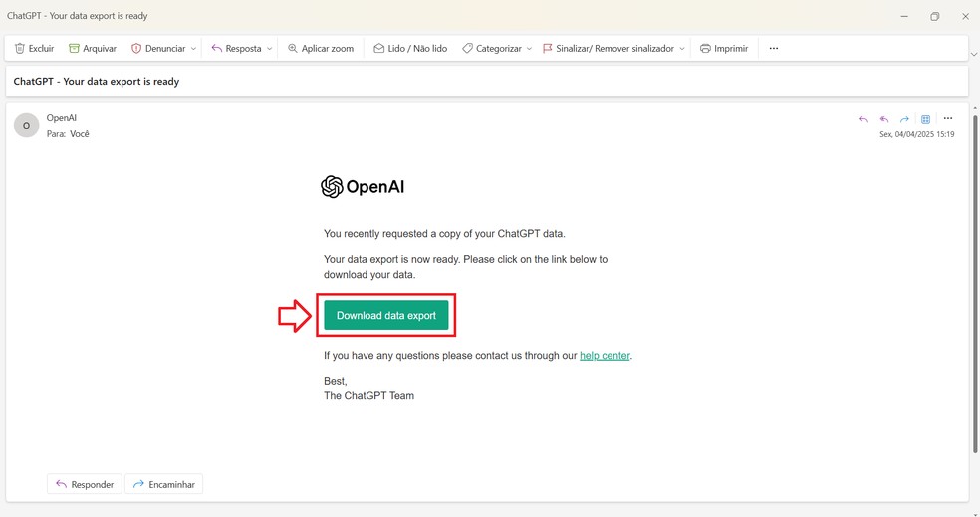980x517 pixels.
Task: Toggle Lido / Não lido read status
Action: 410,48
